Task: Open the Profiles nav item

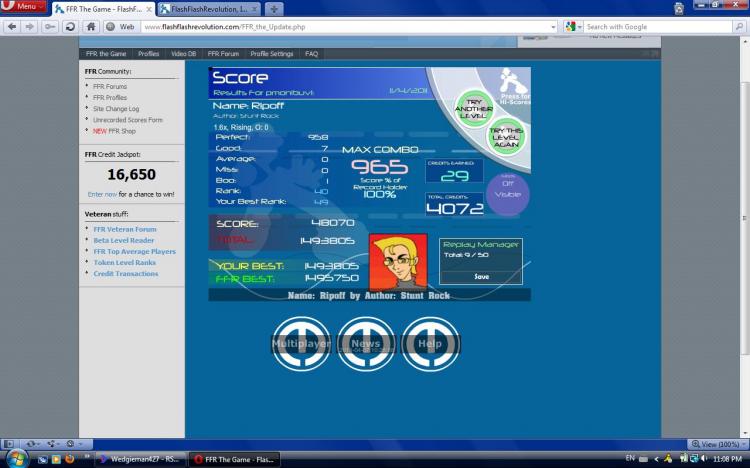Action: pyautogui.click(x=148, y=54)
